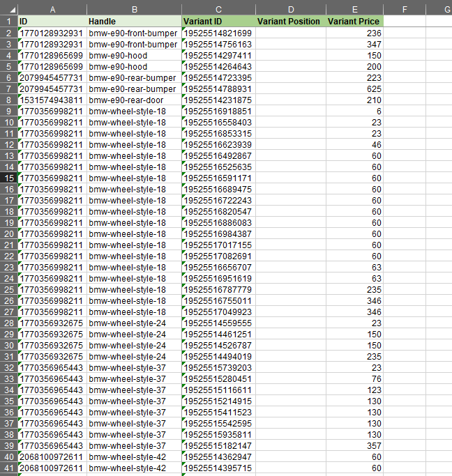Select column A header
This screenshot has height=476, width=452.
(x=52, y=10)
